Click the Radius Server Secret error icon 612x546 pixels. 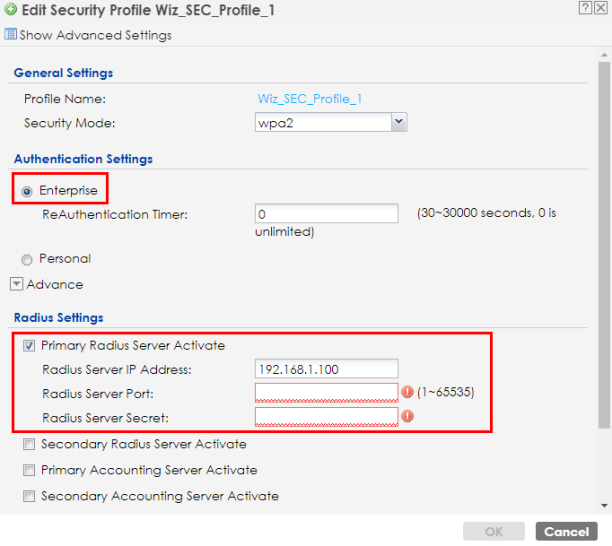point(407,416)
